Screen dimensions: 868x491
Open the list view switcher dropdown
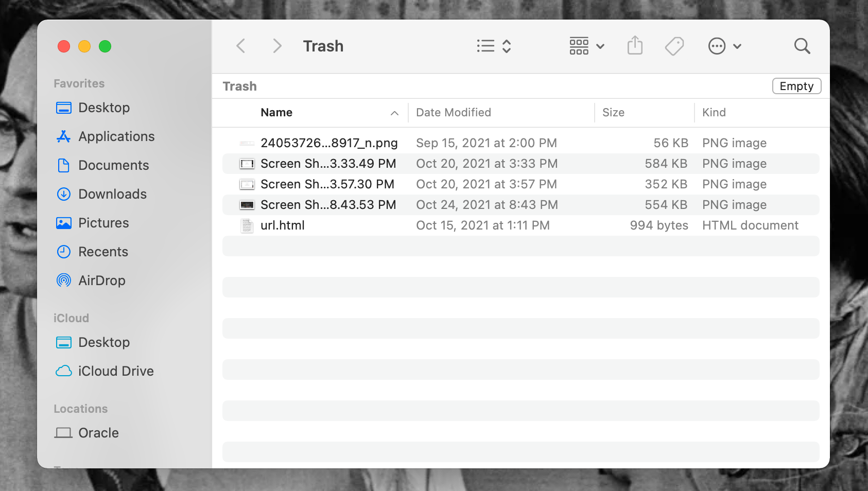(x=493, y=46)
